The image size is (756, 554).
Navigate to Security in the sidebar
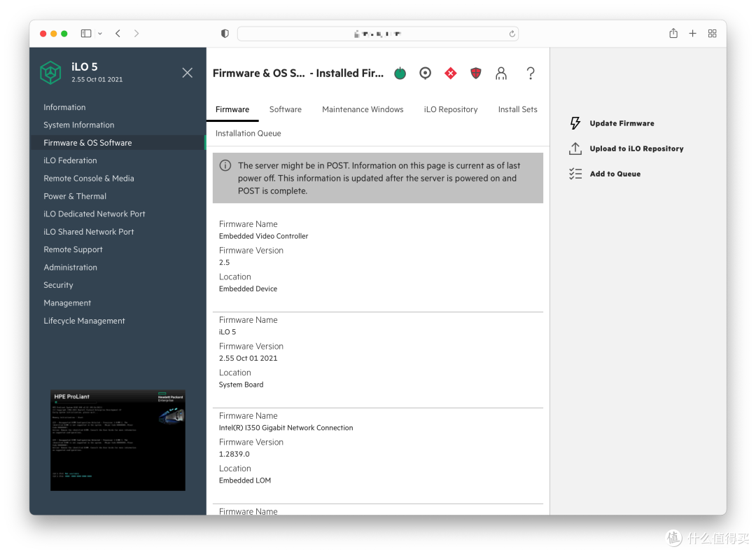pos(58,285)
